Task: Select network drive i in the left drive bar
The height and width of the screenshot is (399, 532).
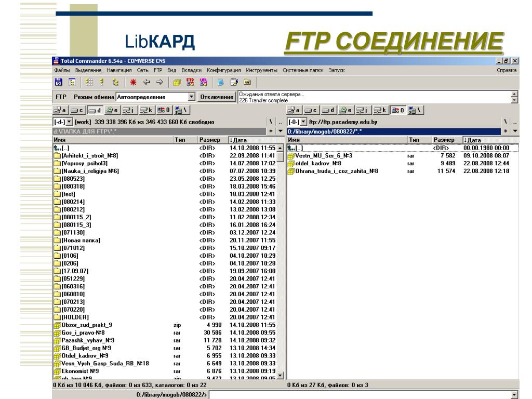Action: [129, 110]
